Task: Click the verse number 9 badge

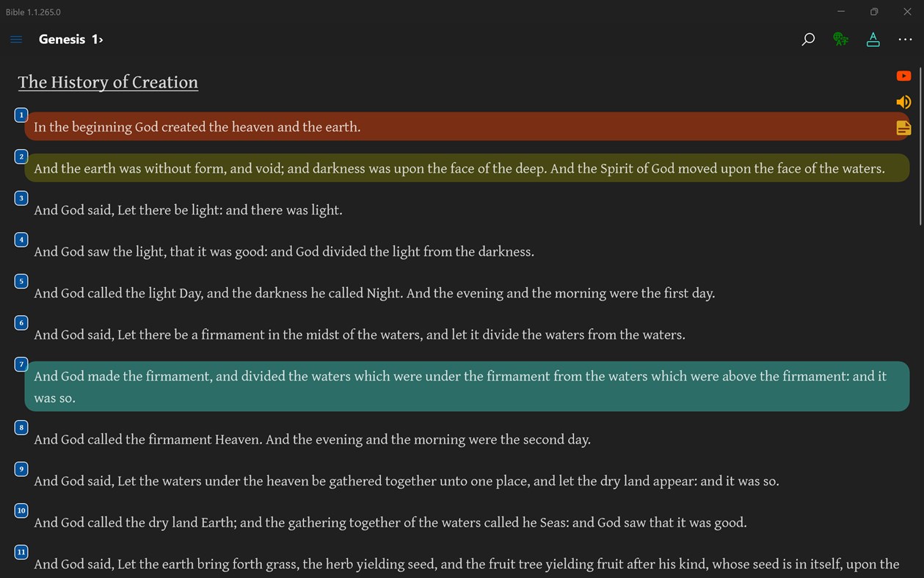Action: click(x=21, y=469)
